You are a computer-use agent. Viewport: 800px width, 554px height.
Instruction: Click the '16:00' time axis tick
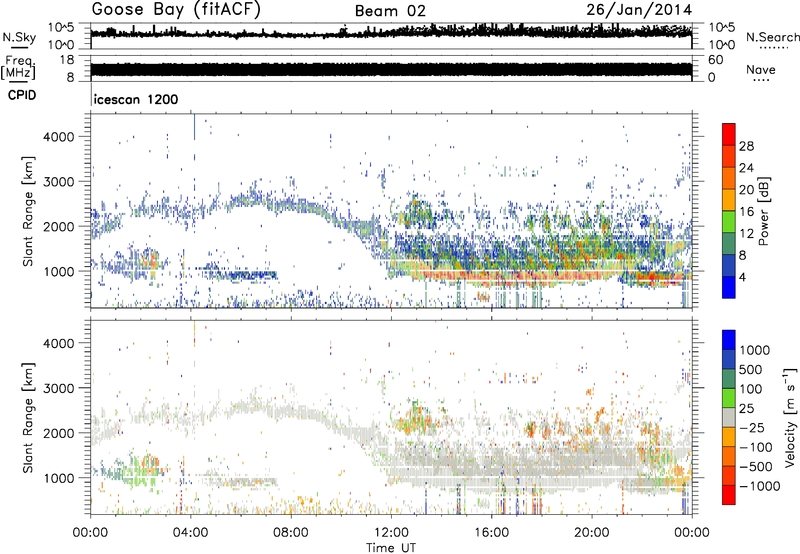click(x=491, y=533)
